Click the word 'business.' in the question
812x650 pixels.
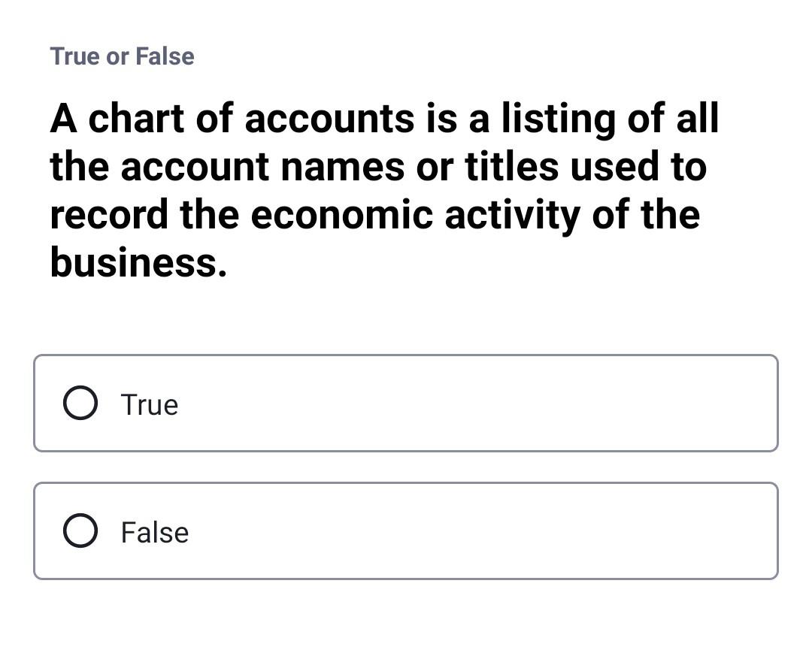[138, 262]
